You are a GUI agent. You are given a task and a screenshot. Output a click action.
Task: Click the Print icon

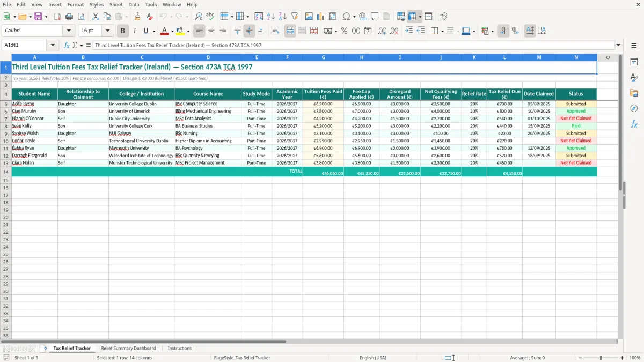point(69,17)
